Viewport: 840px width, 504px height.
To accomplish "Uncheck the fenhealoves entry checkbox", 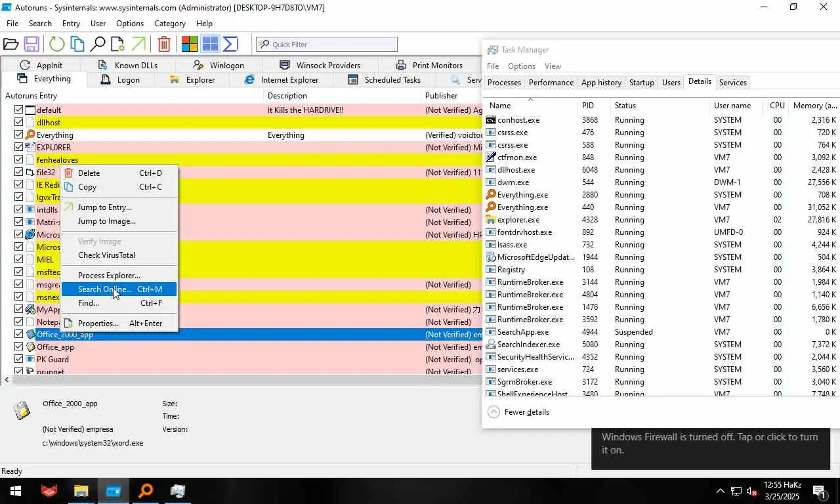I will pos(18,160).
